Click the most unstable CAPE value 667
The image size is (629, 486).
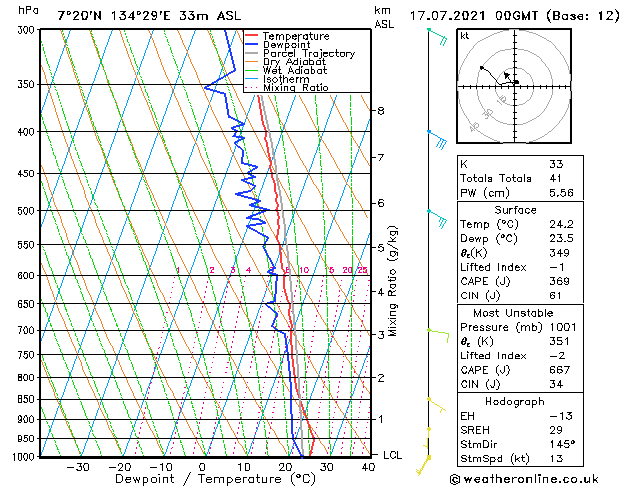pyautogui.click(x=559, y=370)
